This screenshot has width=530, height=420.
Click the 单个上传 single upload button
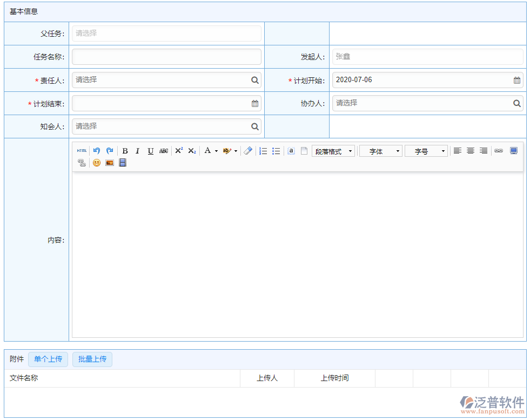pos(48,359)
